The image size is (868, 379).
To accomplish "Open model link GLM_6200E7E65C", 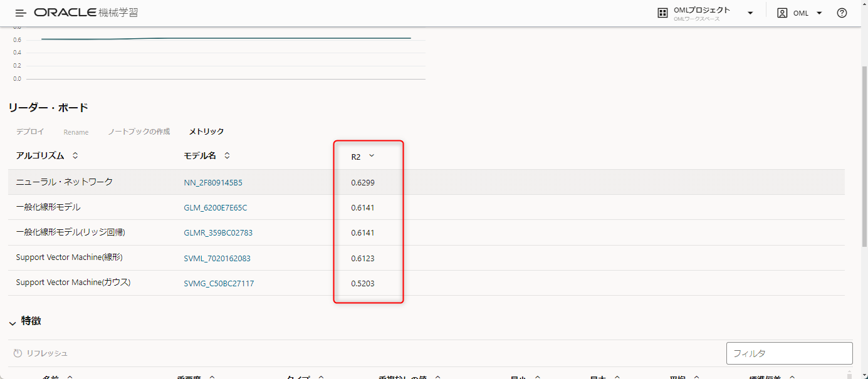I will [216, 207].
